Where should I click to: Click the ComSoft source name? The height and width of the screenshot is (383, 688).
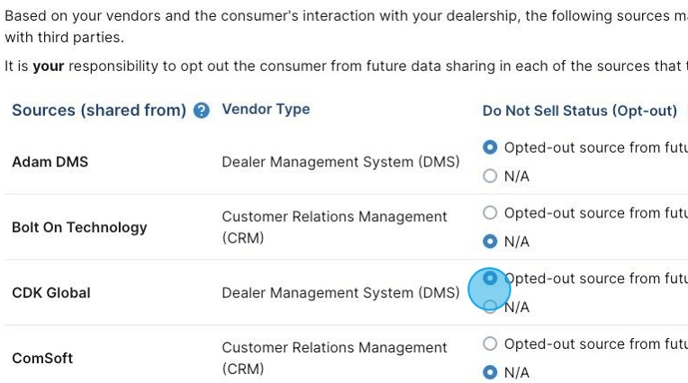43,358
